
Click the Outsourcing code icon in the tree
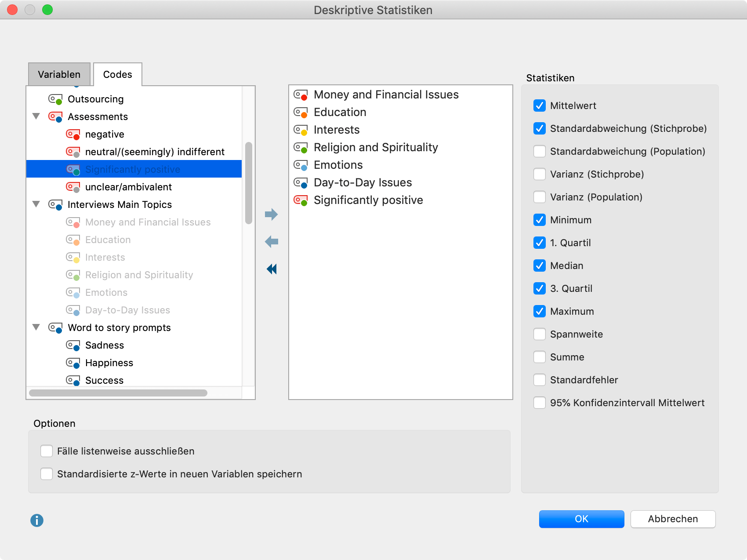(x=55, y=99)
